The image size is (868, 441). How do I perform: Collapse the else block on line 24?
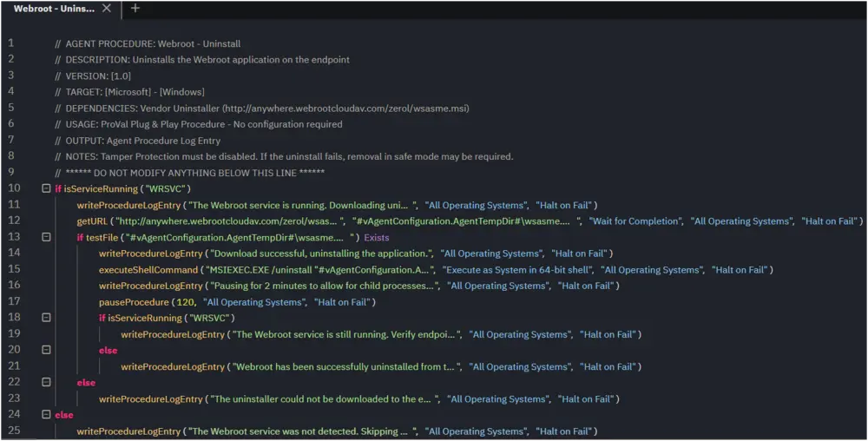coord(47,415)
